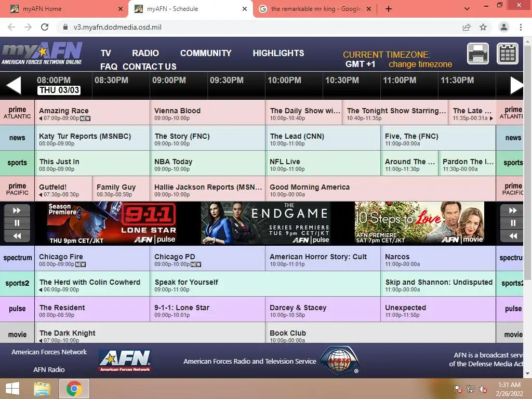Click Chrome icon in taskbar

pyautogui.click(x=74, y=389)
